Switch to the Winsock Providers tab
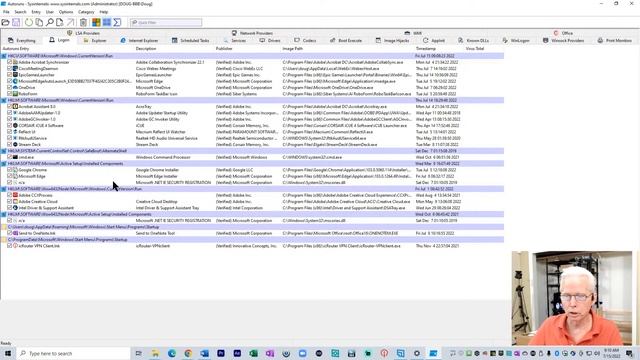 click(563, 40)
